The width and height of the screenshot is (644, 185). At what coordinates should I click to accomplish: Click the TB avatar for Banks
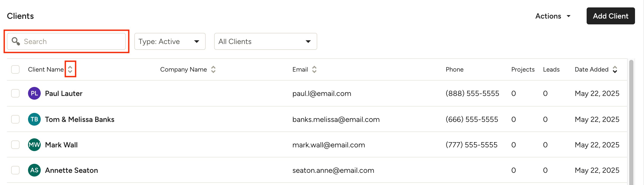(34, 119)
